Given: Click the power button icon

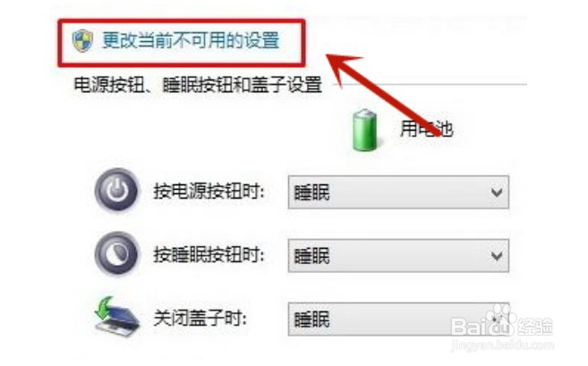Looking at the screenshot, I should click(x=116, y=191).
